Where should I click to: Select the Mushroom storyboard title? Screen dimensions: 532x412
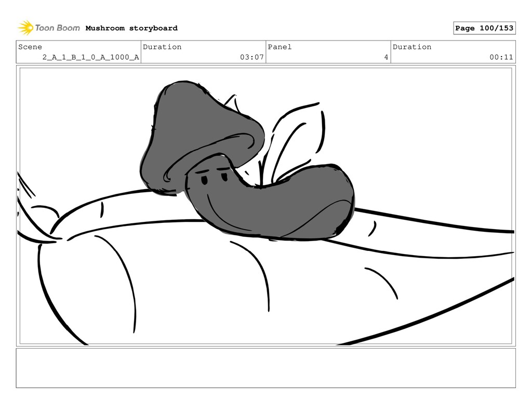[131, 28]
